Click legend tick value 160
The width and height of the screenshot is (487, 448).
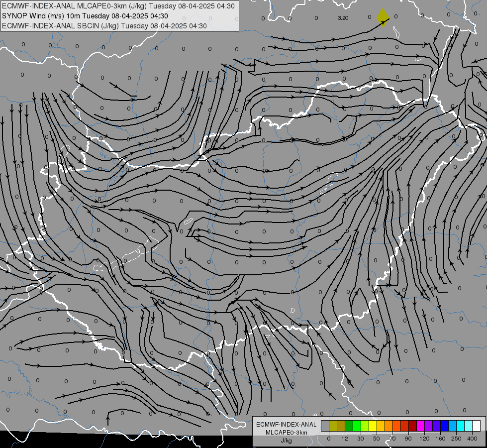tap(440, 439)
